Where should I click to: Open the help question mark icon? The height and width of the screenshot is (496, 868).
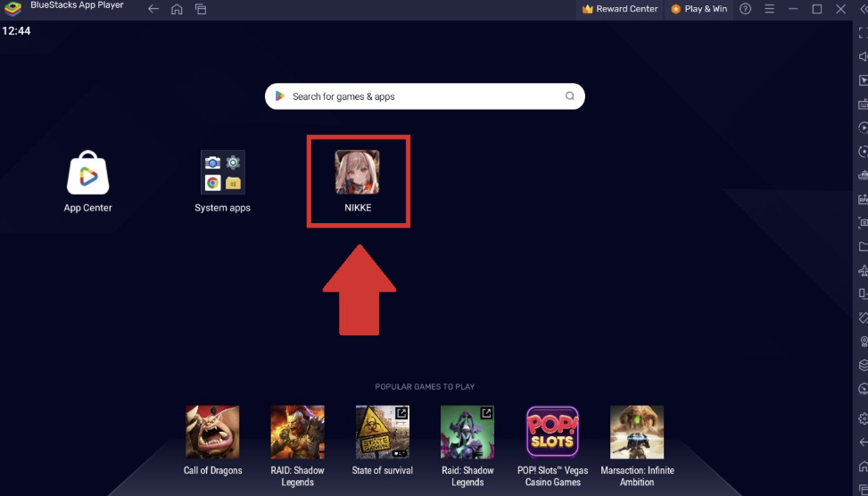746,9
